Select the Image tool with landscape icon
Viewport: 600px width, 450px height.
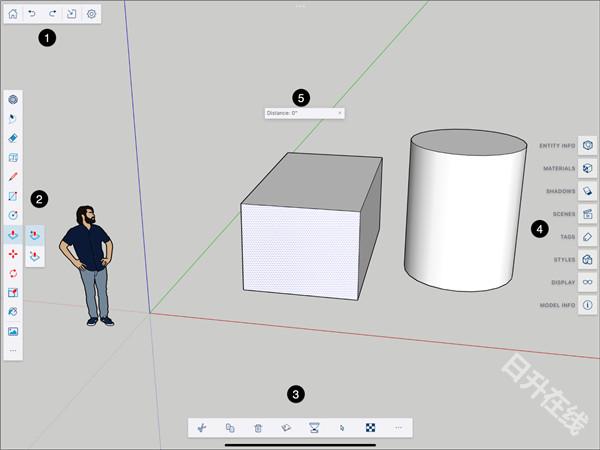(13, 331)
